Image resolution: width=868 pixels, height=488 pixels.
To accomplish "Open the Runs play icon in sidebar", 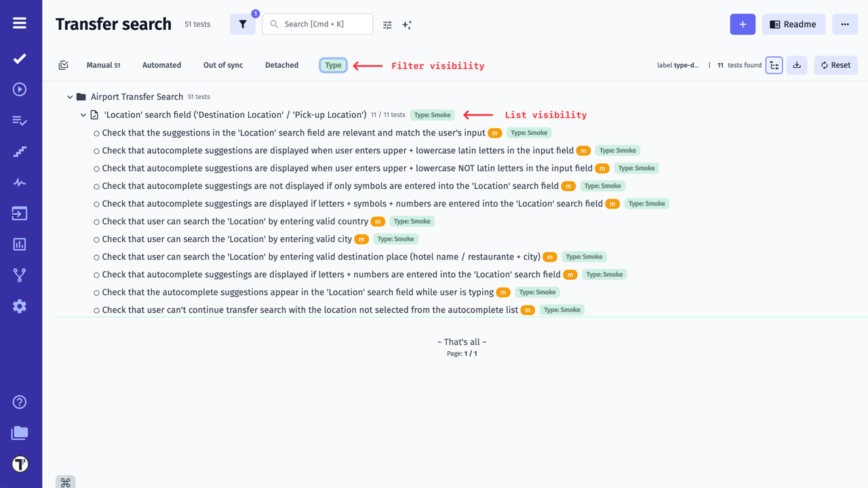I will tap(20, 89).
